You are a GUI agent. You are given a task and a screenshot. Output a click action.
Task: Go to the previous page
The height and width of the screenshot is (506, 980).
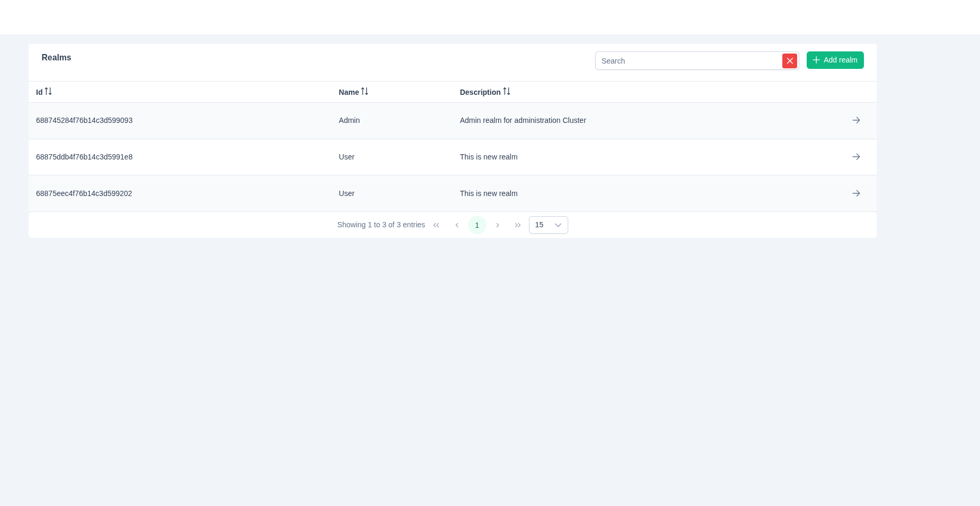[x=456, y=225]
